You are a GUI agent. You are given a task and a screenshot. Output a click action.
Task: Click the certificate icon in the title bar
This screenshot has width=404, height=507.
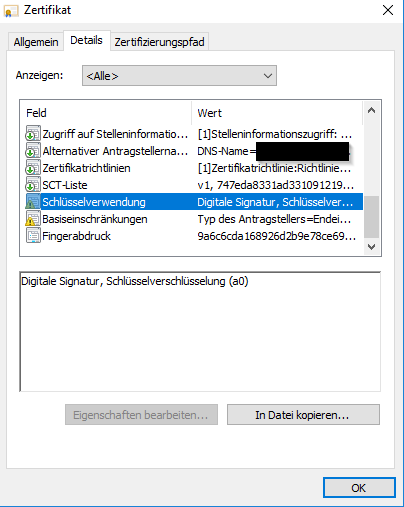point(11,11)
